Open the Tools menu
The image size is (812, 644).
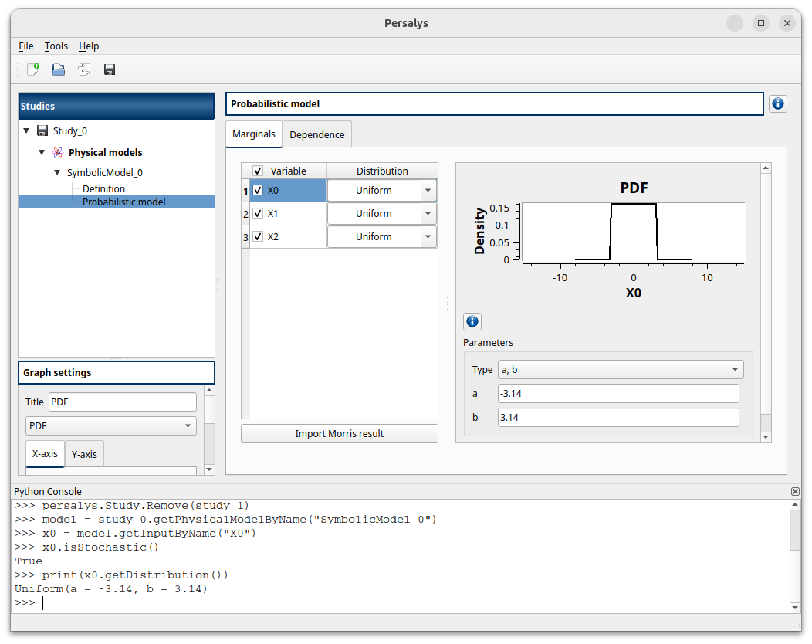pos(56,46)
